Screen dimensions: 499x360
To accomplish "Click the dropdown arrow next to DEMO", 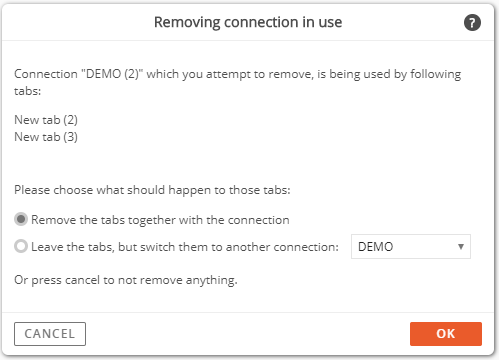I will click(x=461, y=247).
